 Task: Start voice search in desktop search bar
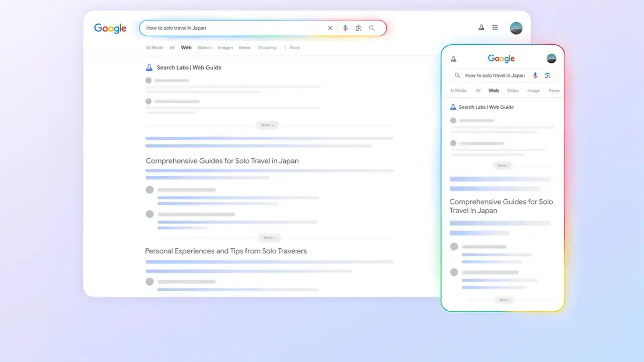click(345, 28)
